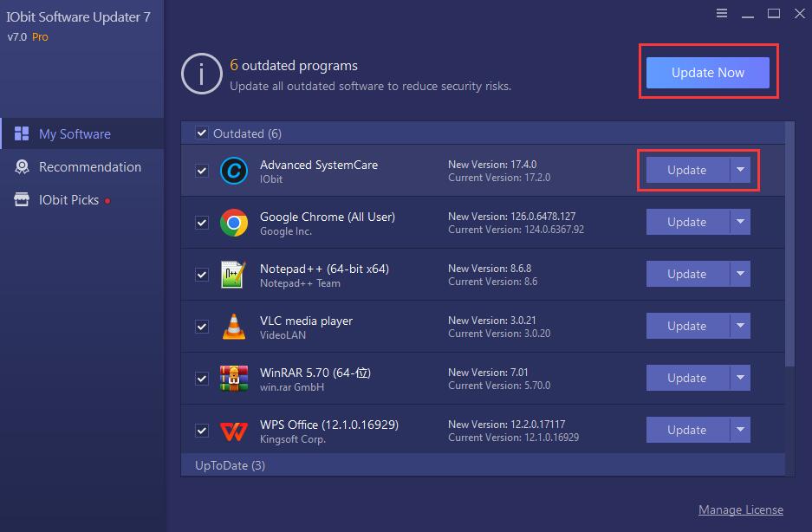Update Notepad++ (64-bit x64)
Image resolution: width=812 pixels, height=532 pixels.
point(688,274)
